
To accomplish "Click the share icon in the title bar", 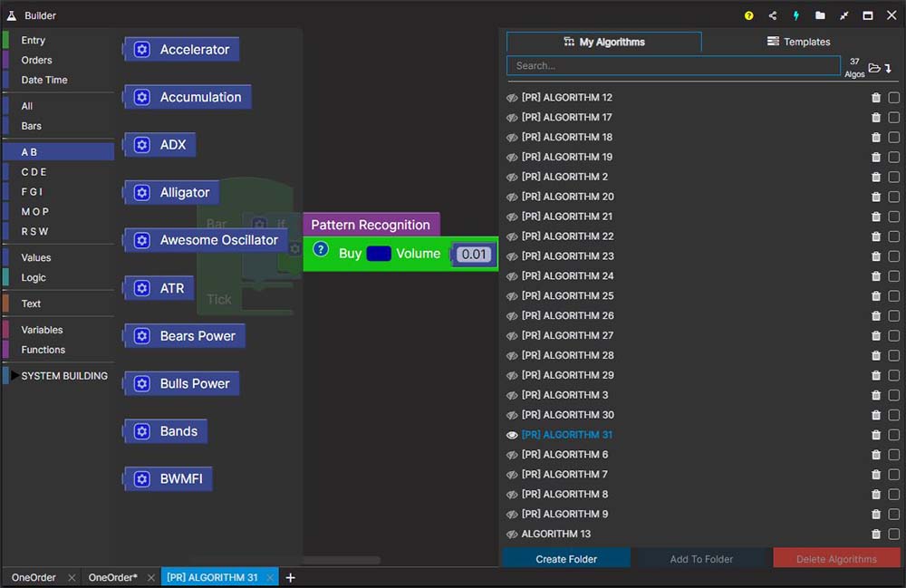I will tap(772, 15).
